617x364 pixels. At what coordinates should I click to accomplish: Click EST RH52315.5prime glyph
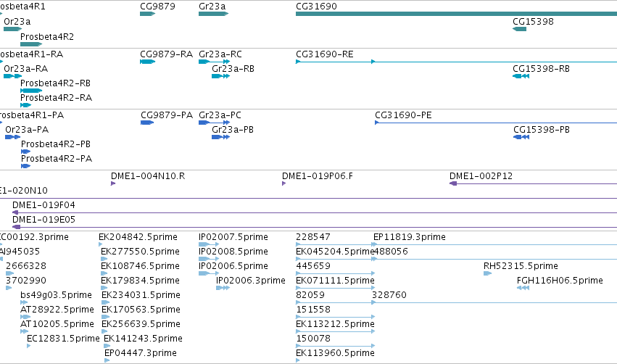(487, 273)
